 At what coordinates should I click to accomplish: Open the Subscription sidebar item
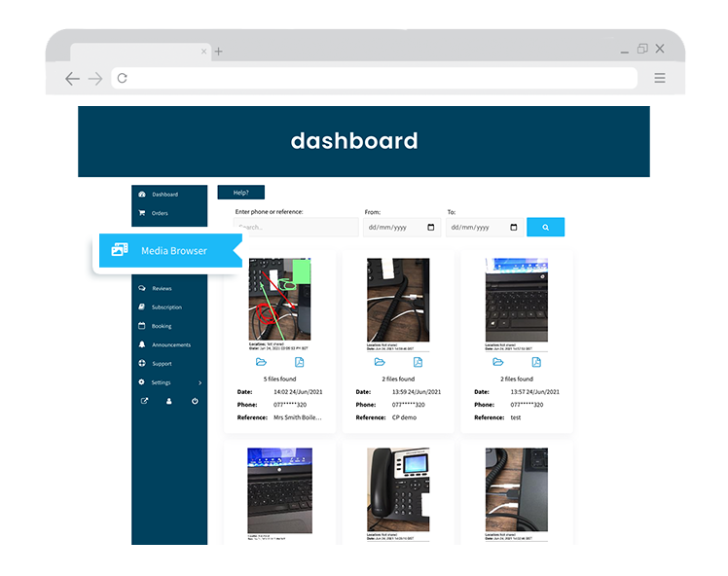(x=169, y=307)
